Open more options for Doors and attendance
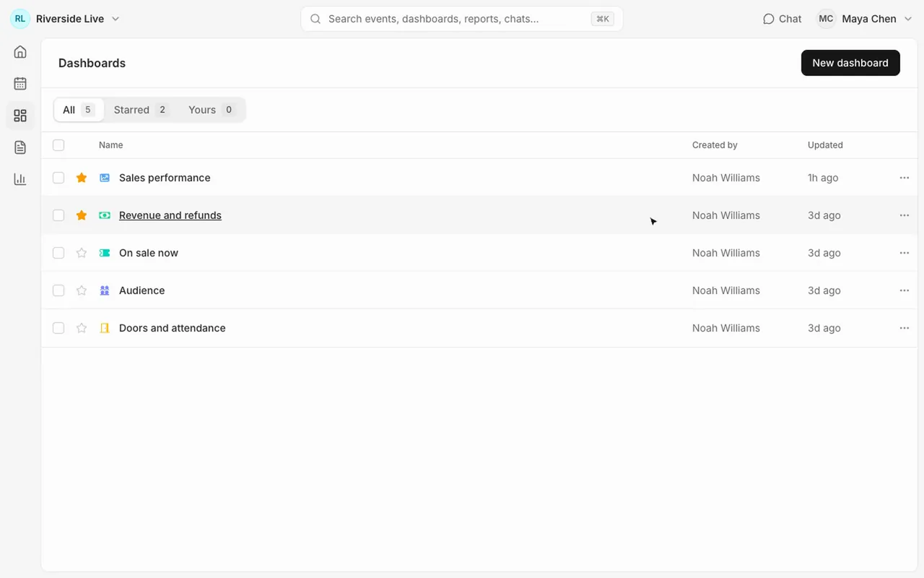Screen dimensions: 924x578 coord(905,328)
